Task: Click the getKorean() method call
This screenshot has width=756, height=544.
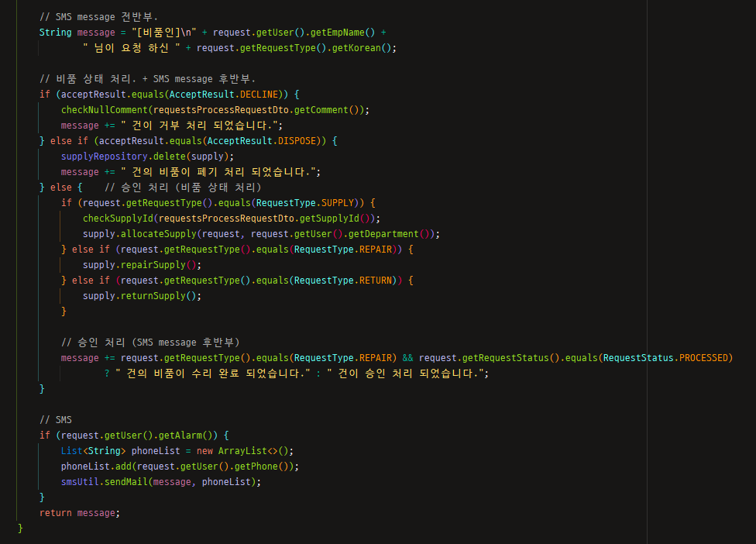Action: [362, 48]
